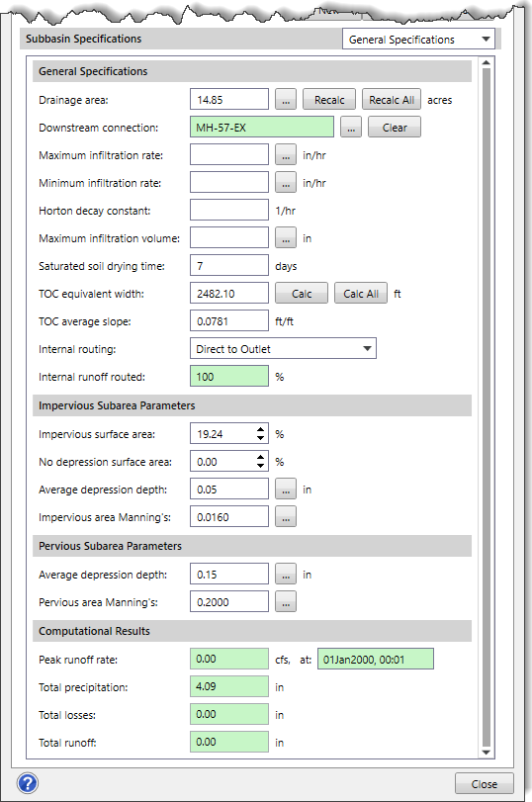Decrease Impervious surface area with down arrow
Image resolution: width=532 pixels, height=802 pixels.
point(260,438)
